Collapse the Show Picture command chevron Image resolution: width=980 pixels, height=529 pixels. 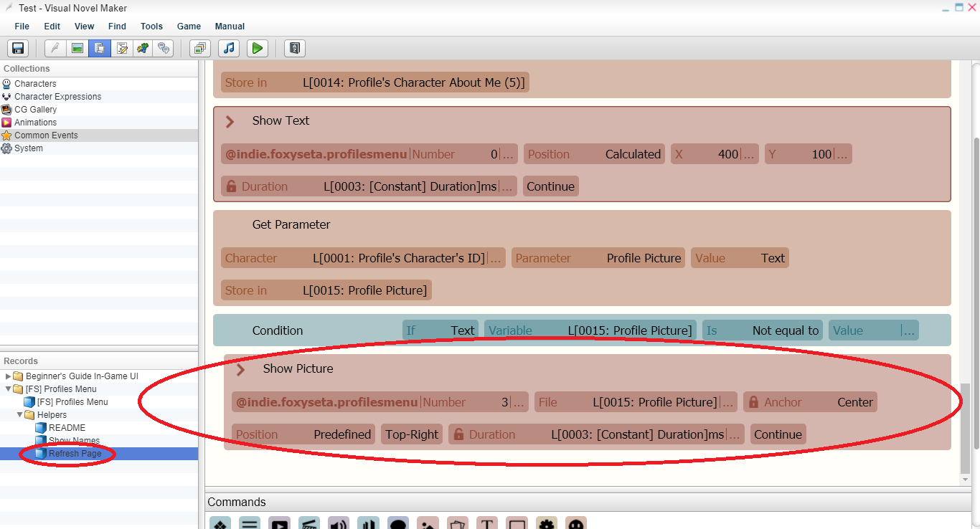click(241, 369)
